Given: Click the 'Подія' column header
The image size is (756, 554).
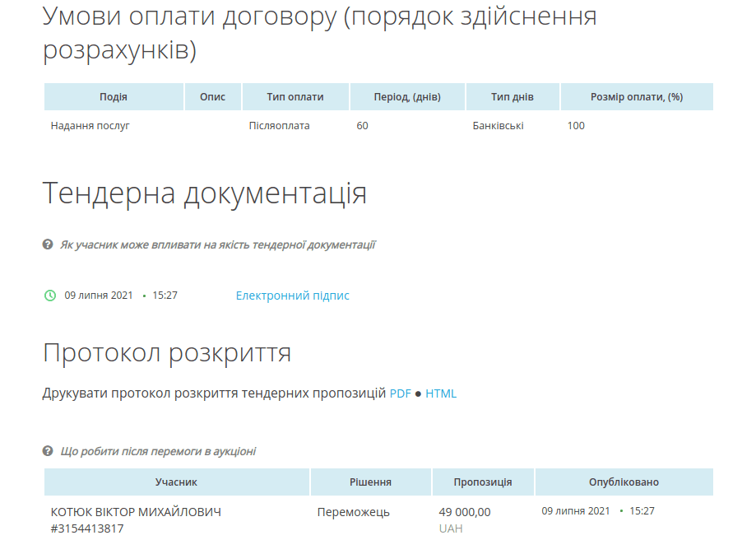Looking at the screenshot, I should [114, 97].
